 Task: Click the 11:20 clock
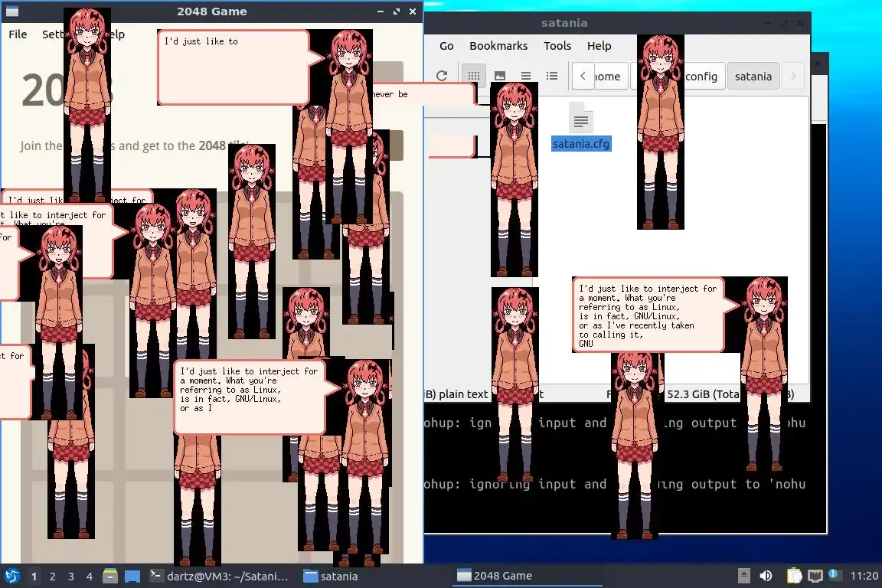(864, 576)
